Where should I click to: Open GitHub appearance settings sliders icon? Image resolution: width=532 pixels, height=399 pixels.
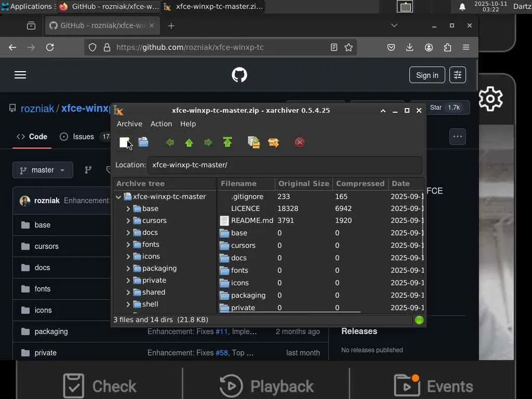pos(458,75)
